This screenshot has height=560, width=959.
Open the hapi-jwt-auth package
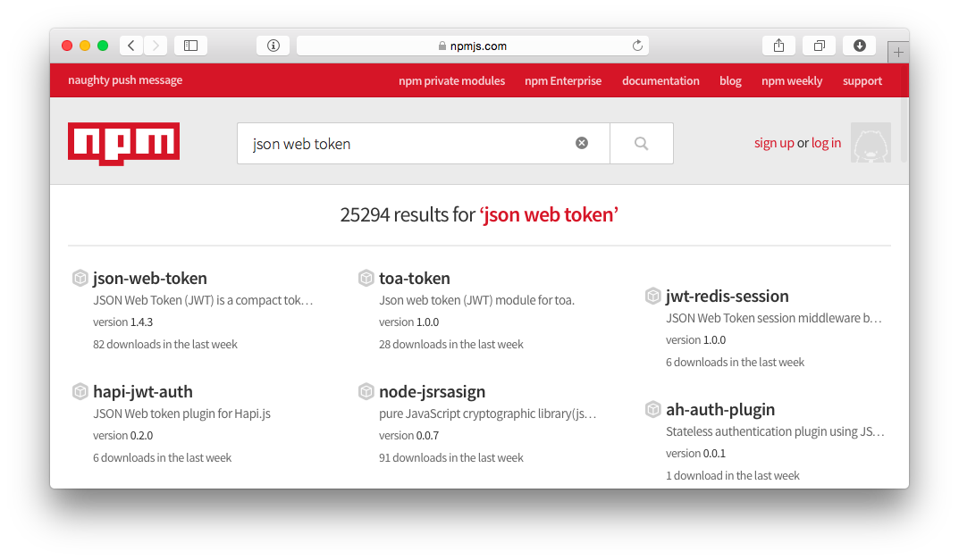click(x=142, y=391)
